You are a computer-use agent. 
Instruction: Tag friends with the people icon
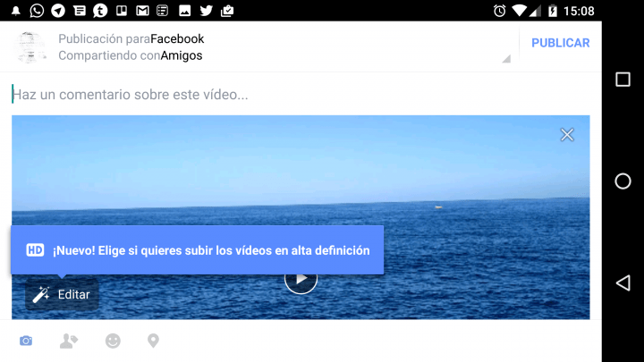69,341
